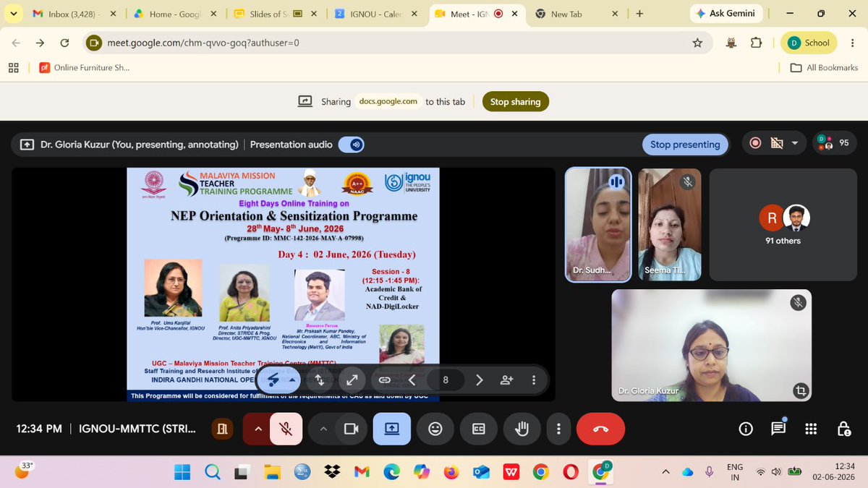Screen dimensions: 868x488
Task: Launch WPS Office from taskbar
Action: (x=511, y=471)
